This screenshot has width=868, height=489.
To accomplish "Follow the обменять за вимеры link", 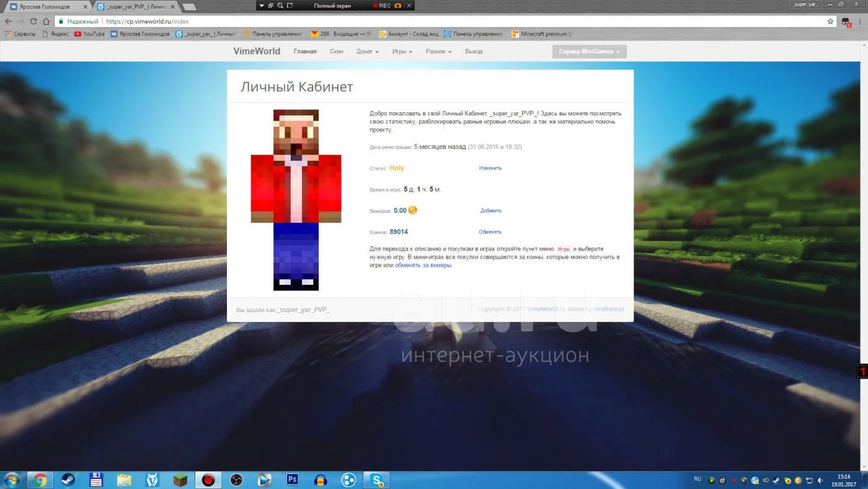I will click(x=423, y=265).
